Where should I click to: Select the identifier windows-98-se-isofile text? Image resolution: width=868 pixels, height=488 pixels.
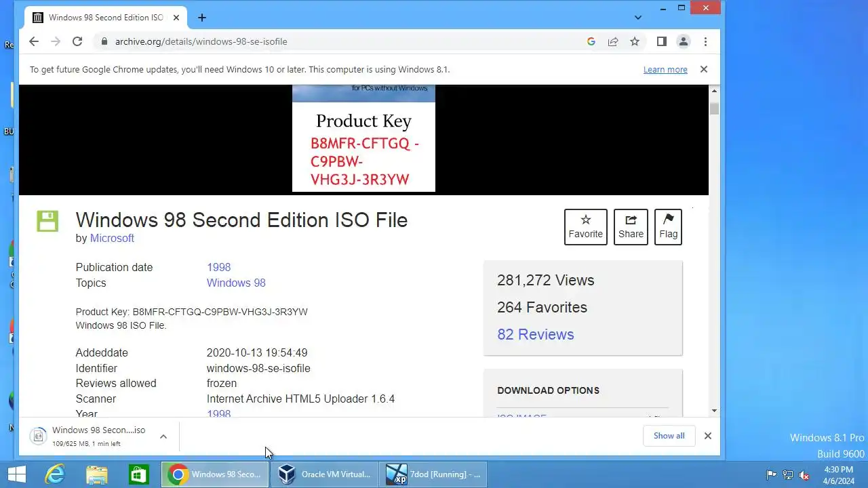[258, 368]
